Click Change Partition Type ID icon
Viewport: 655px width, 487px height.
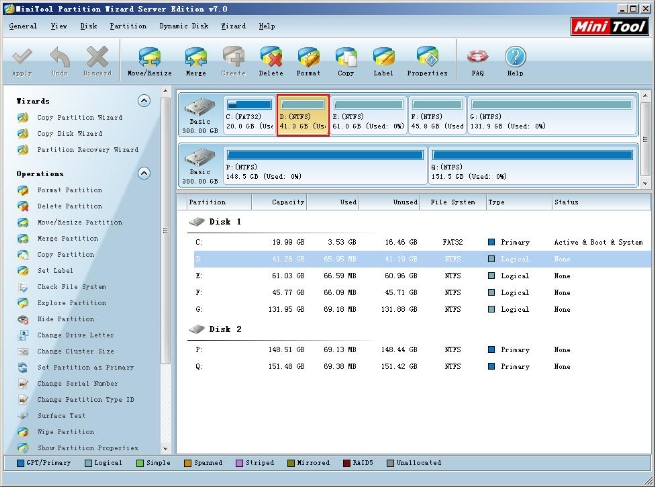(x=23, y=400)
